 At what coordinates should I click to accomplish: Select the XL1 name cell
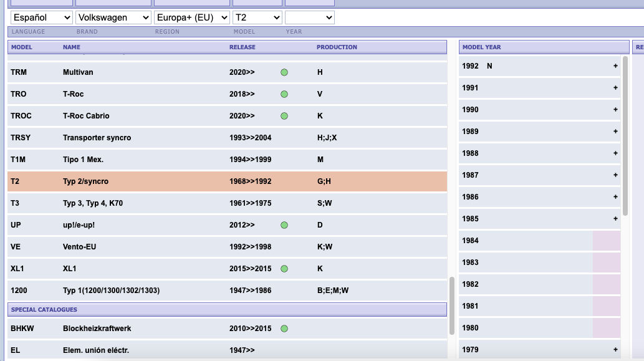pos(69,269)
